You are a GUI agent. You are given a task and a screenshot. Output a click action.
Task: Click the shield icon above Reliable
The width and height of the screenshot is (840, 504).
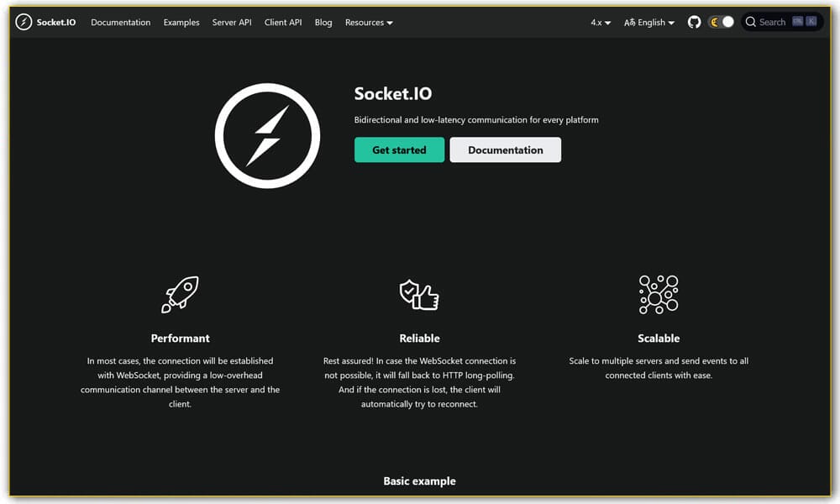tap(419, 294)
